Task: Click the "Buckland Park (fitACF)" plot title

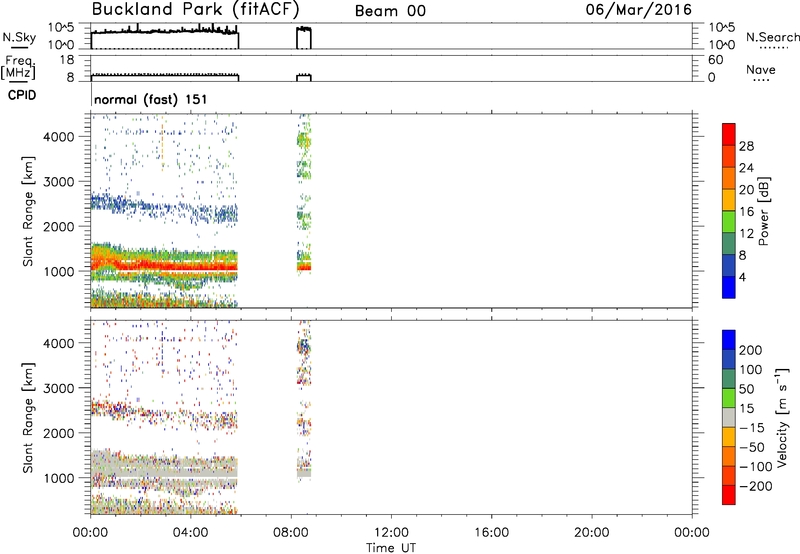Action: click(195, 10)
